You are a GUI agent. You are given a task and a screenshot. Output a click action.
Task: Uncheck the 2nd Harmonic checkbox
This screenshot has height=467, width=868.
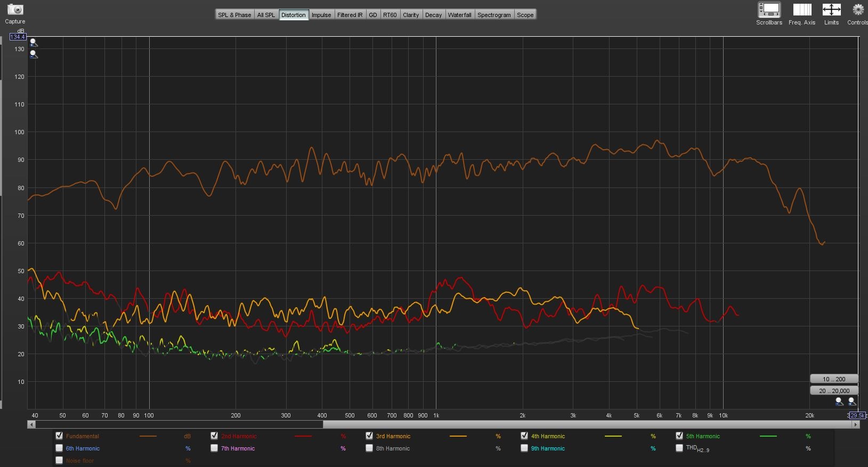[x=214, y=436]
